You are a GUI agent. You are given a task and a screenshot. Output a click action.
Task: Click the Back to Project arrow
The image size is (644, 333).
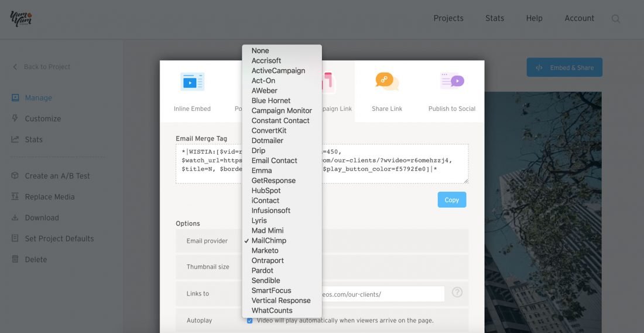coord(15,67)
